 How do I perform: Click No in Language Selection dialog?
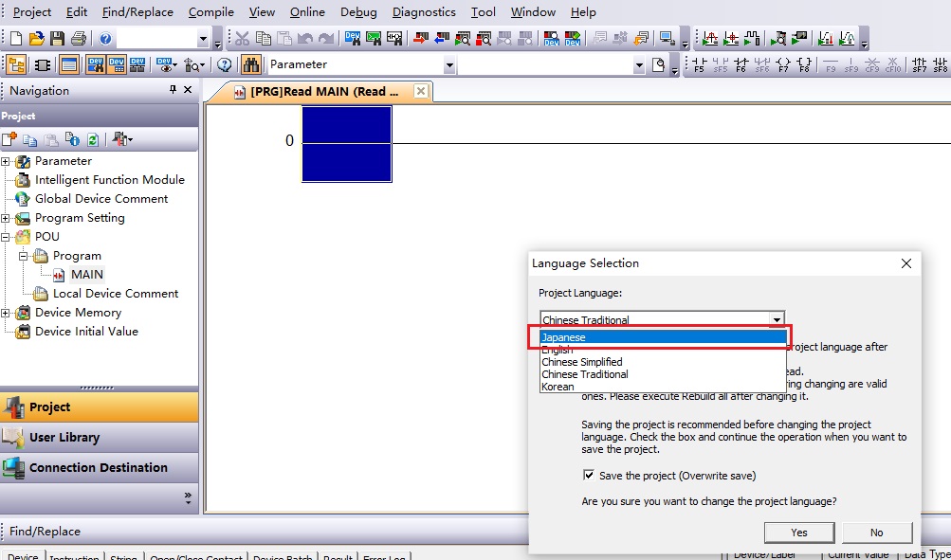[876, 533]
